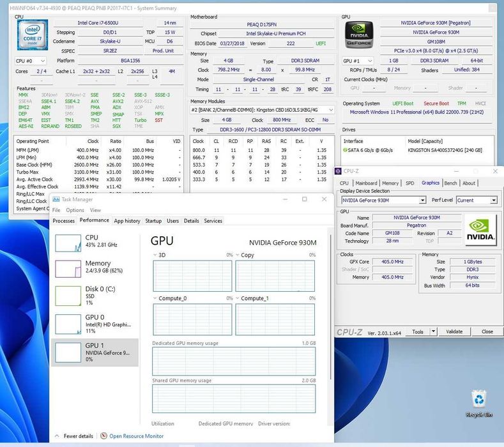
Task: Collapse Task Manager with Fewer details
Action: pos(74,436)
